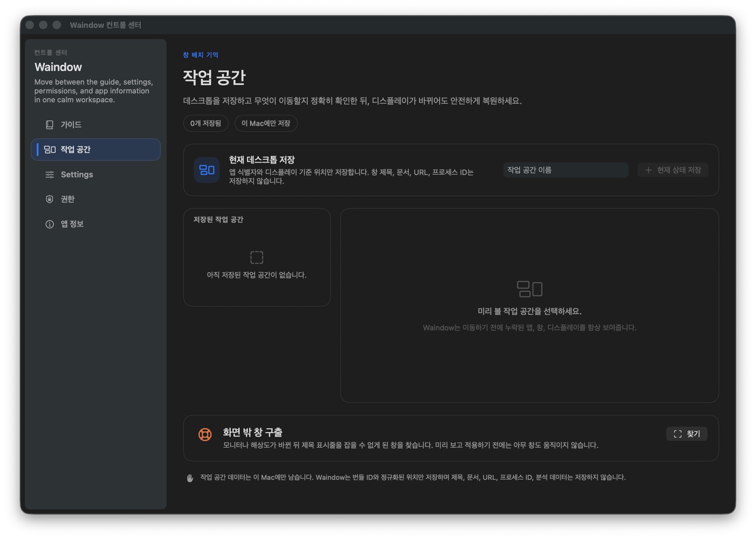Click the 가이드 book icon

pyautogui.click(x=49, y=125)
